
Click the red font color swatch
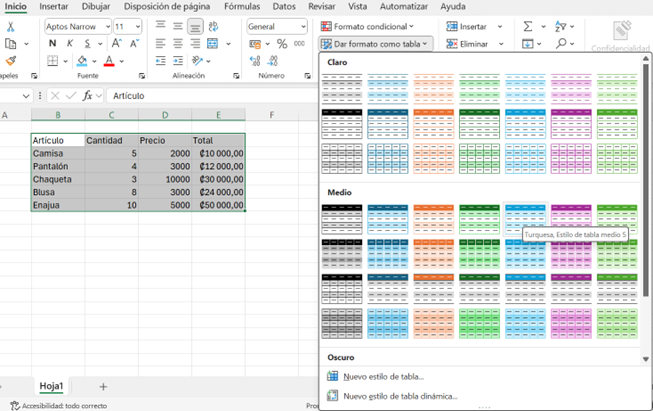109,61
